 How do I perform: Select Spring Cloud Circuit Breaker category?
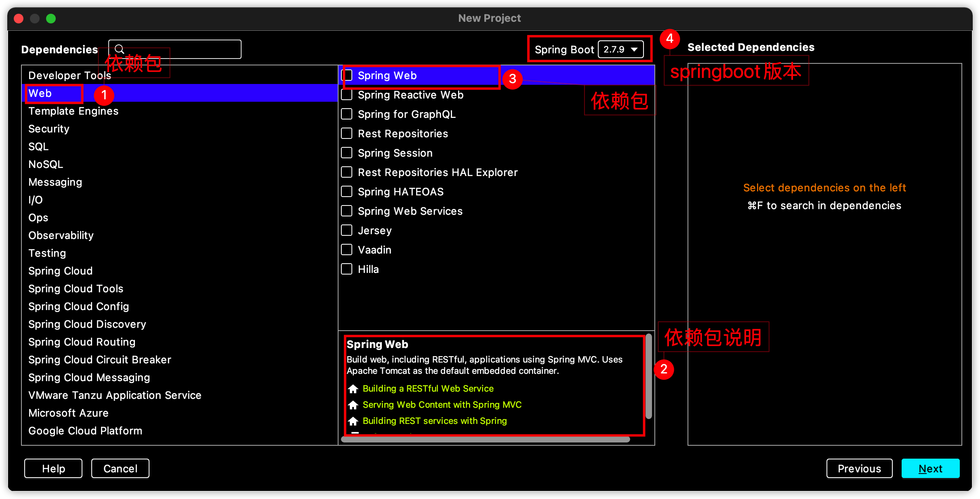click(179, 360)
